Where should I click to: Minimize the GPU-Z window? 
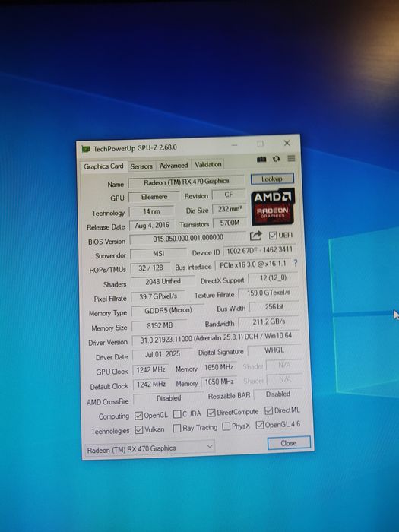pyautogui.click(x=234, y=145)
